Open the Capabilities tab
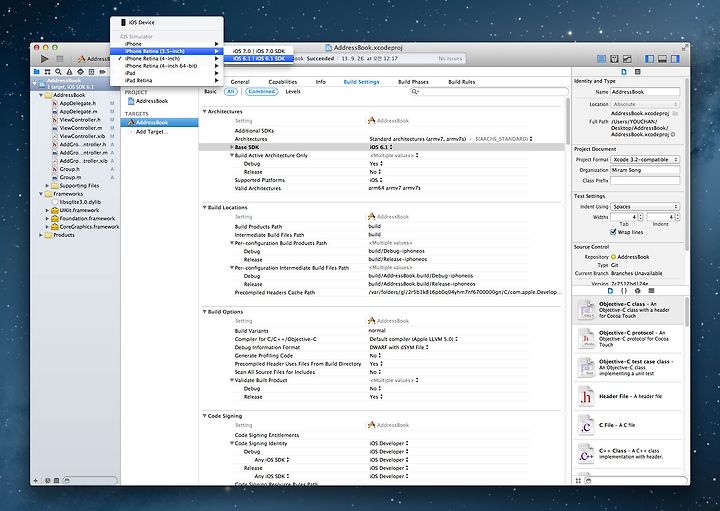The width and height of the screenshot is (720, 511). tap(283, 82)
